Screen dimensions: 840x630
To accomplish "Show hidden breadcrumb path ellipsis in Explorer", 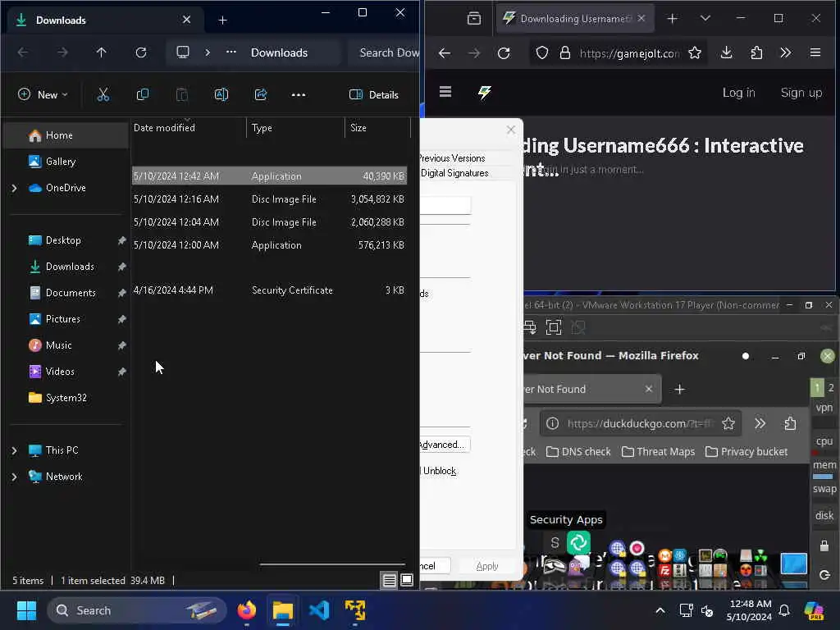I will coord(231,52).
